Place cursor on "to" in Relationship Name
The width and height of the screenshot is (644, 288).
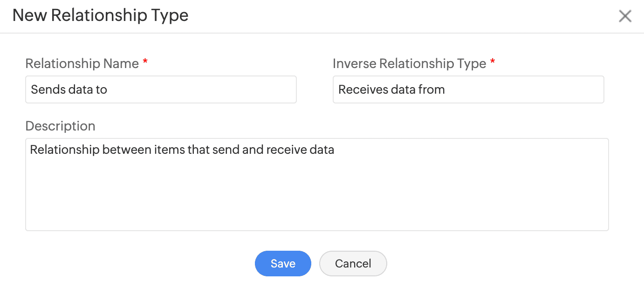(102, 89)
